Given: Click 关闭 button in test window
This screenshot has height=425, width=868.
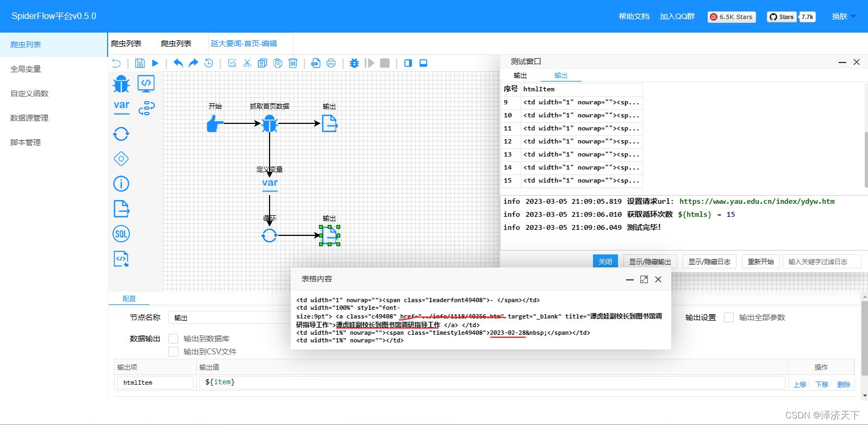Looking at the screenshot, I should [605, 261].
